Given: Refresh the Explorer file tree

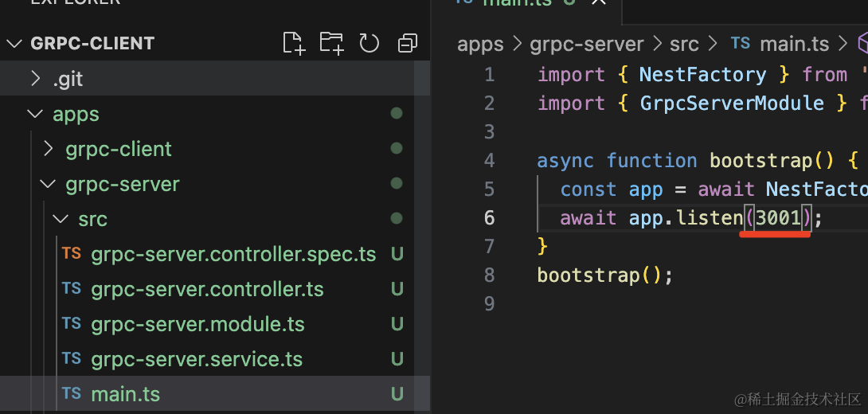Looking at the screenshot, I should [369, 43].
